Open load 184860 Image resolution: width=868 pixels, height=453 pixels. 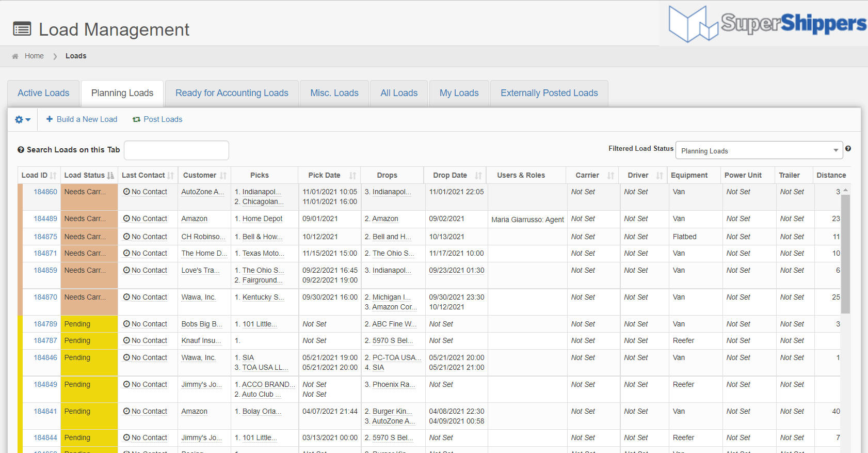45,192
